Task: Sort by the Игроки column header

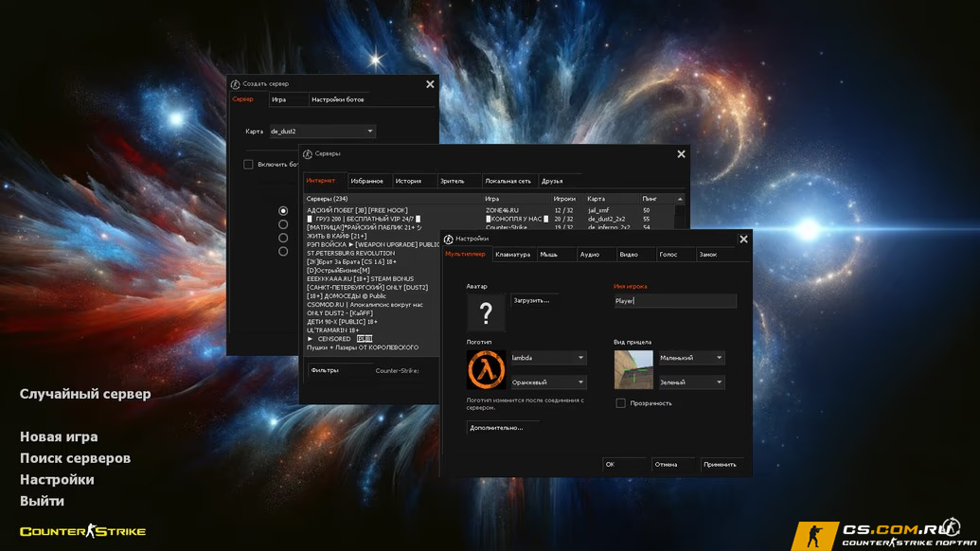Action: coord(567,199)
